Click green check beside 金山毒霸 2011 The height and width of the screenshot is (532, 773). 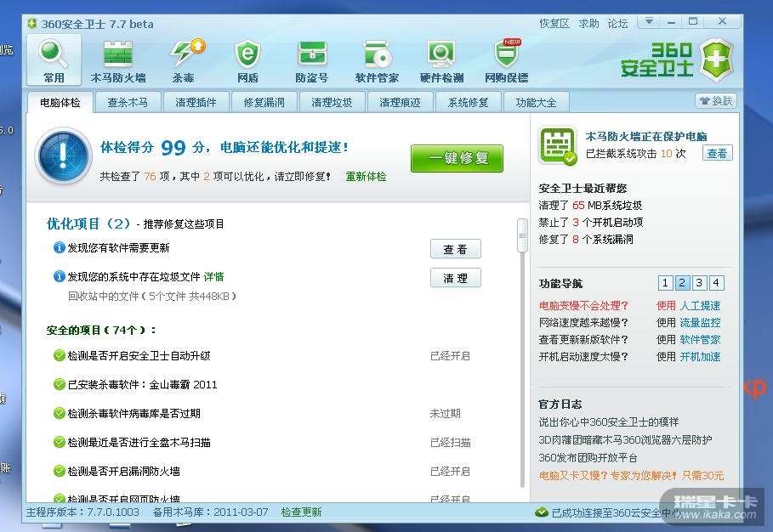tap(60, 384)
